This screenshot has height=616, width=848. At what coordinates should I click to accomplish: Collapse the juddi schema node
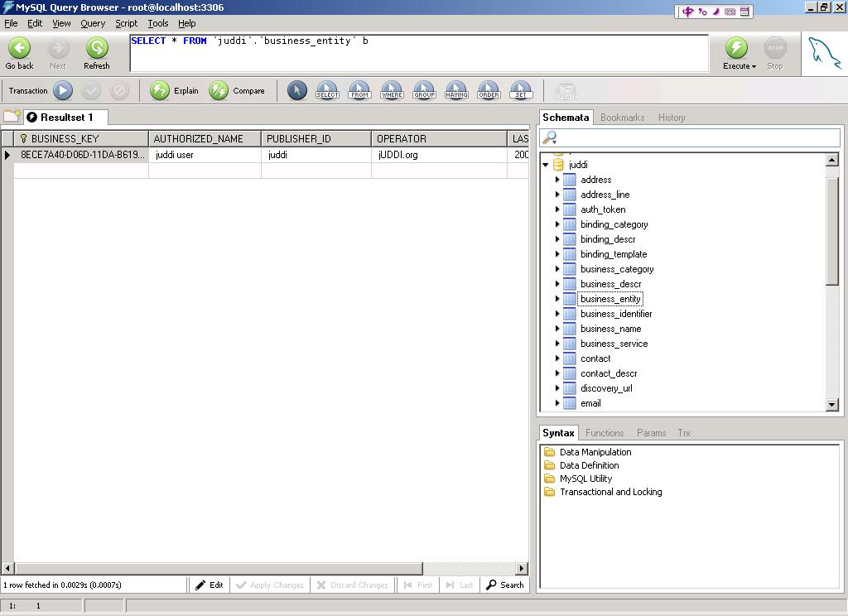point(546,165)
